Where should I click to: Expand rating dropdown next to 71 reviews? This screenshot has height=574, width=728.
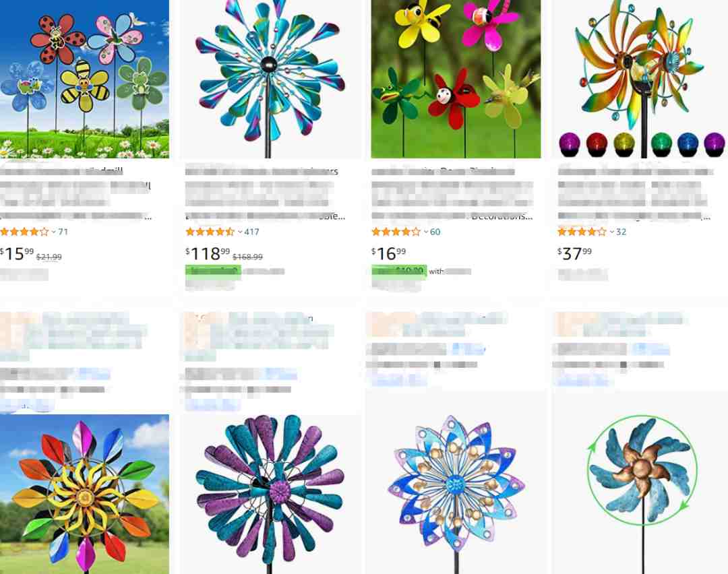click(54, 232)
